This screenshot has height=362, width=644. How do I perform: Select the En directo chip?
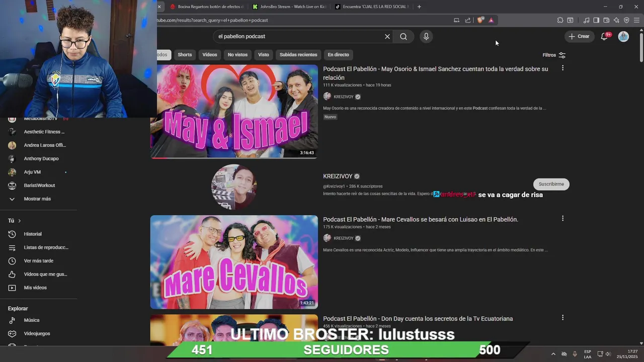coord(338,54)
